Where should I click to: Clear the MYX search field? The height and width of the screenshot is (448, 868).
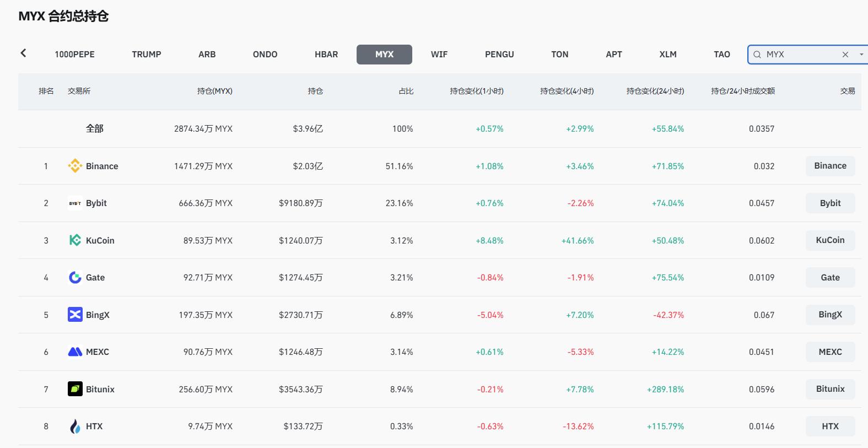pyautogui.click(x=845, y=55)
